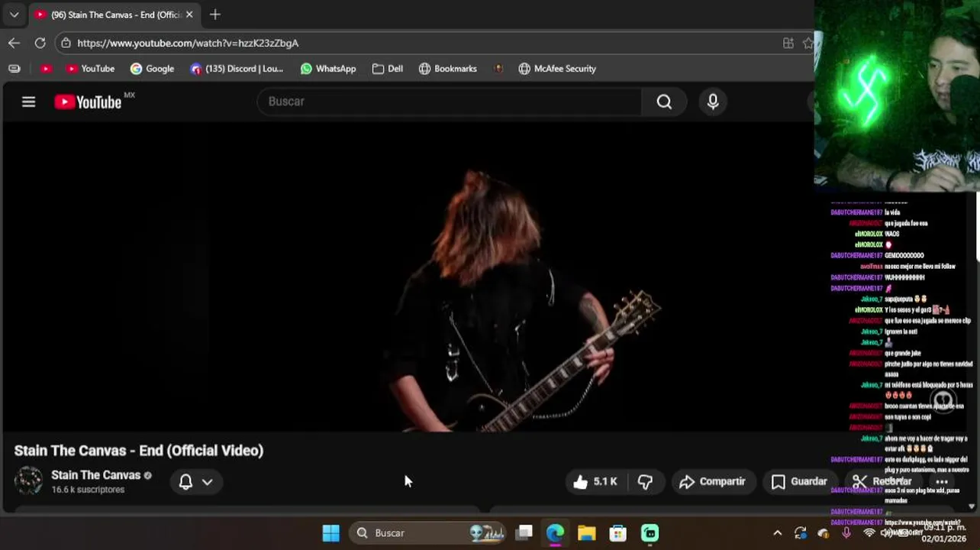980x550 pixels.
Task: Click the YouTube search magnifier button
Action: point(664,102)
